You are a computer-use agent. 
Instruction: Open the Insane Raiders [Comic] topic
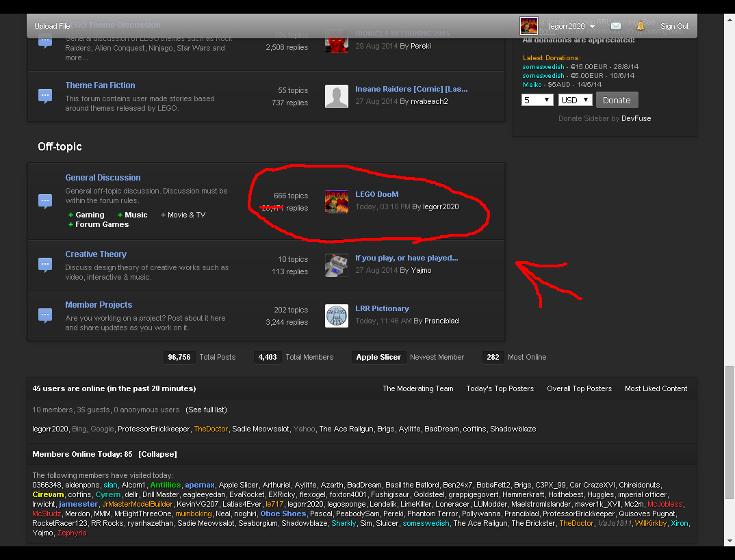pos(411,89)
